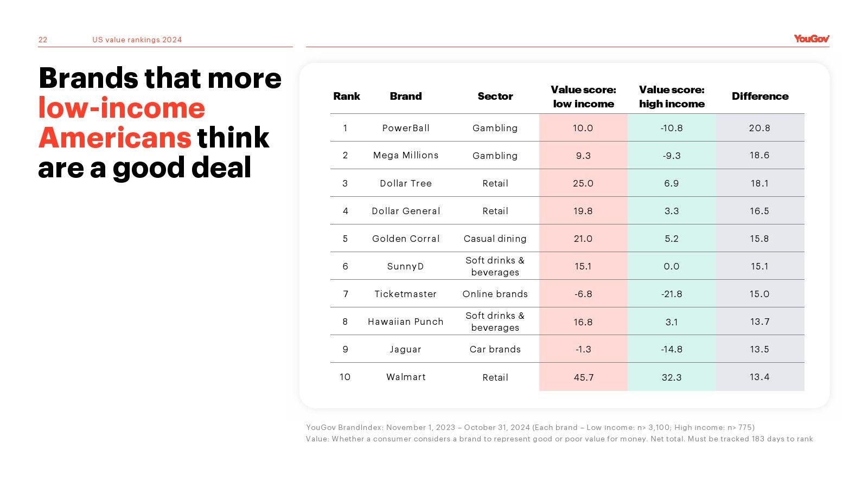Click Dollar General high income score 3.3
The width and height of the screenshot is (868, 488).
(672, 211)
